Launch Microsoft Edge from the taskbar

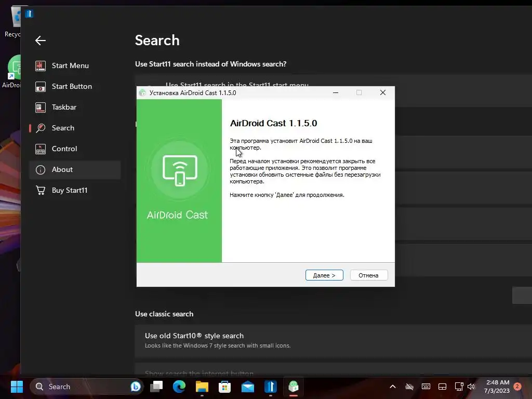click(179, 387)
